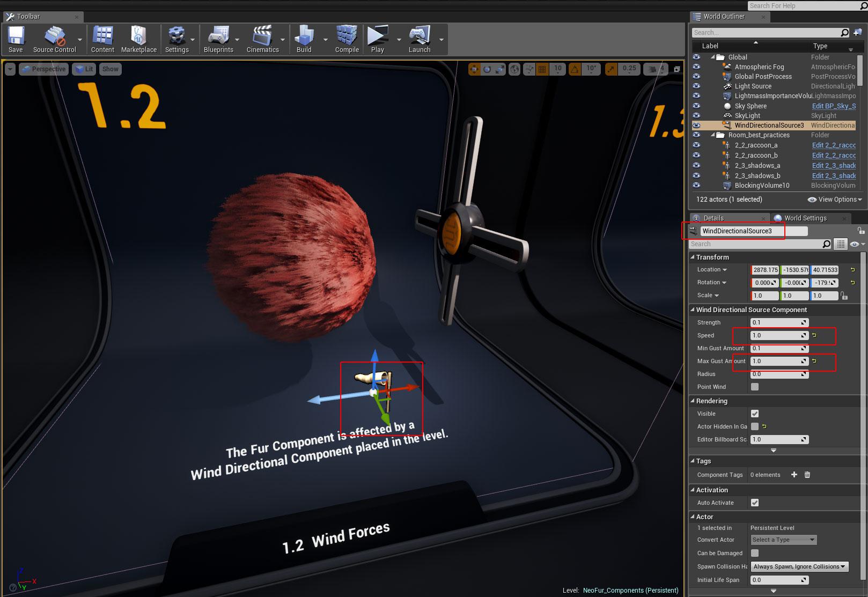
Task: Hide Atmospheric Fog using its eye icon
Action: [696, 67]
